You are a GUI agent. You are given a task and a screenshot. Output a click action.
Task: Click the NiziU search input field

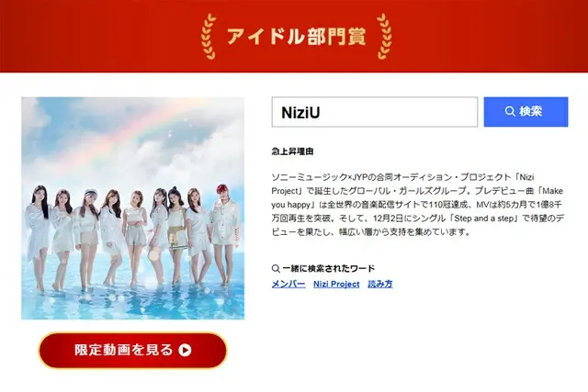click(x=375, y=112)
